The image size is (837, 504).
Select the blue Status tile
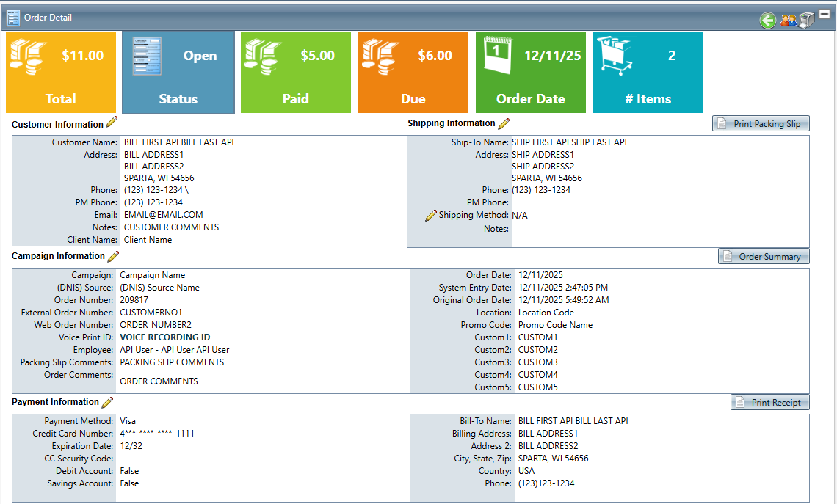pos(178,73)
